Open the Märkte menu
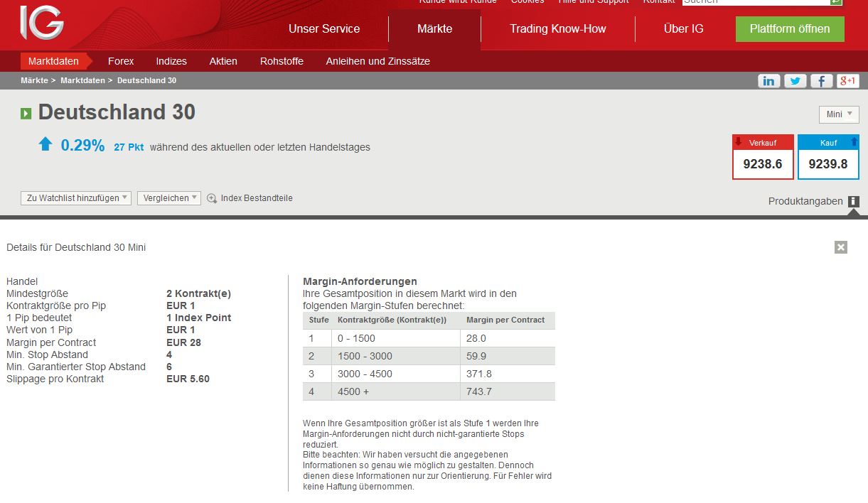The height and width of the screenshot is (503, 868). coord(434,29)
